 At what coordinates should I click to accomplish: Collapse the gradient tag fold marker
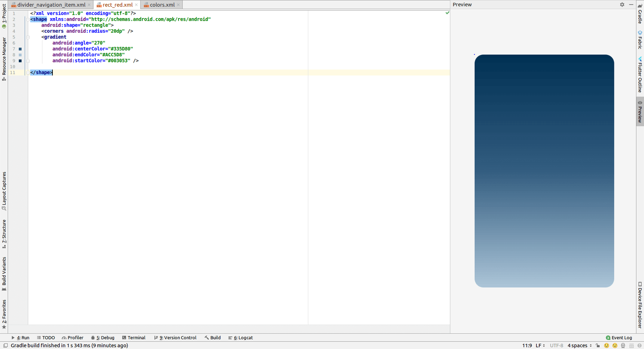tap(27, 37)
